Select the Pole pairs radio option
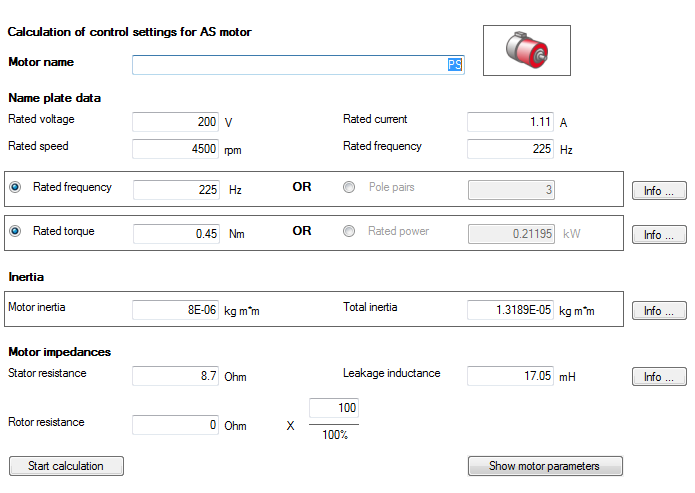Viewport: 695px width, 493px height. [x=349, y=188]
